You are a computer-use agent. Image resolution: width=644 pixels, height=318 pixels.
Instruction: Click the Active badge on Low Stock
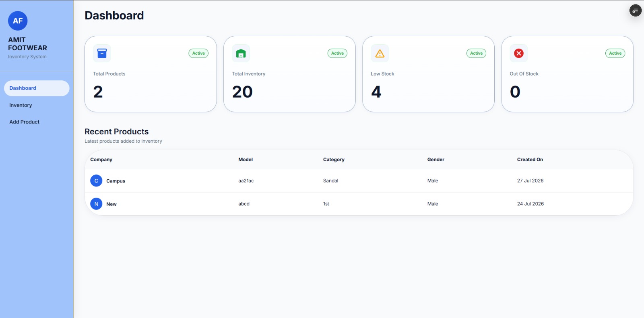tap(476, 53)
